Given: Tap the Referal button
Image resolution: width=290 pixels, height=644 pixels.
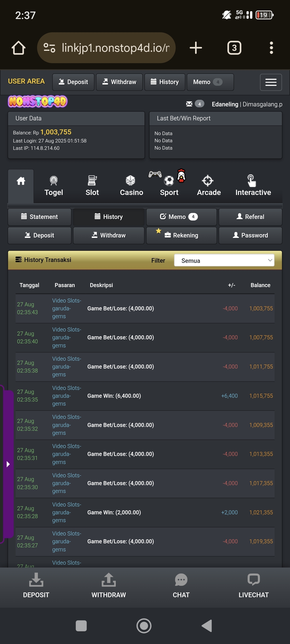Looking at the screenshot, I should click(x=250, y=217).
